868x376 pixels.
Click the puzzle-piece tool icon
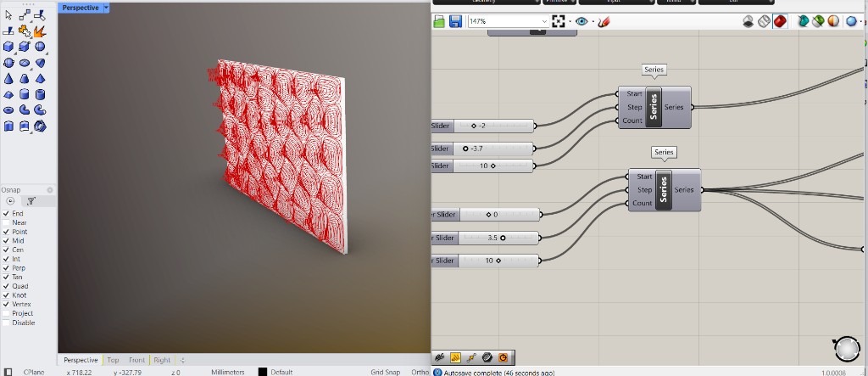coord(25,31)
